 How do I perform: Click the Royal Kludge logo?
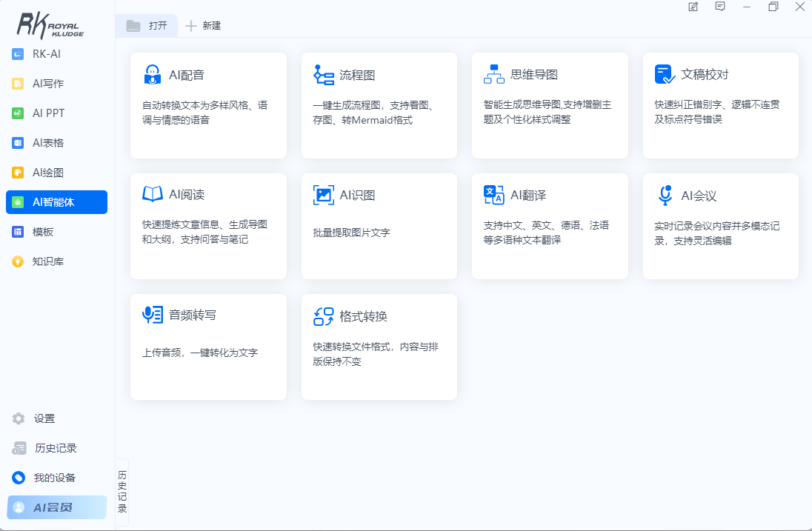point(50,25)
